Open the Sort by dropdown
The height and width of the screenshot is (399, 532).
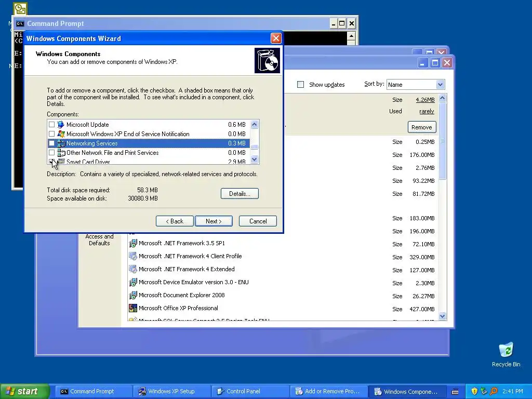[440, 85]
